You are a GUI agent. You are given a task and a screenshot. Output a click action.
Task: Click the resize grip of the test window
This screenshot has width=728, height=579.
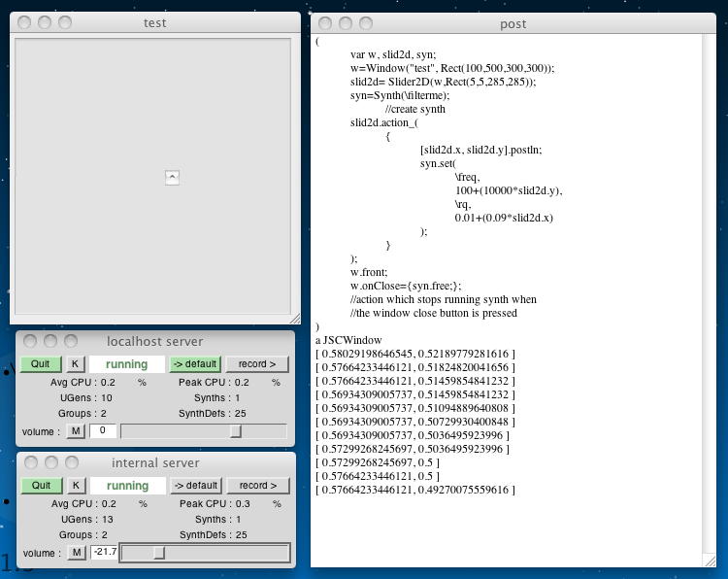click(294, 318)
